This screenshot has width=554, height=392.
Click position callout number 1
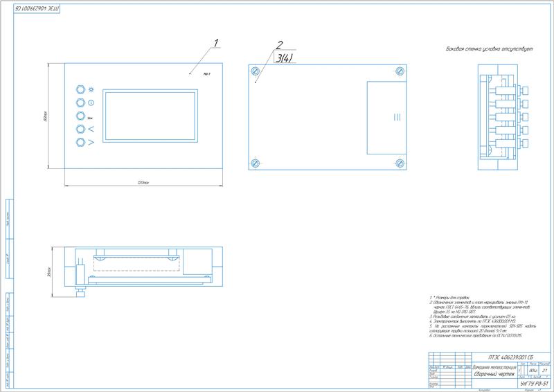216,43
